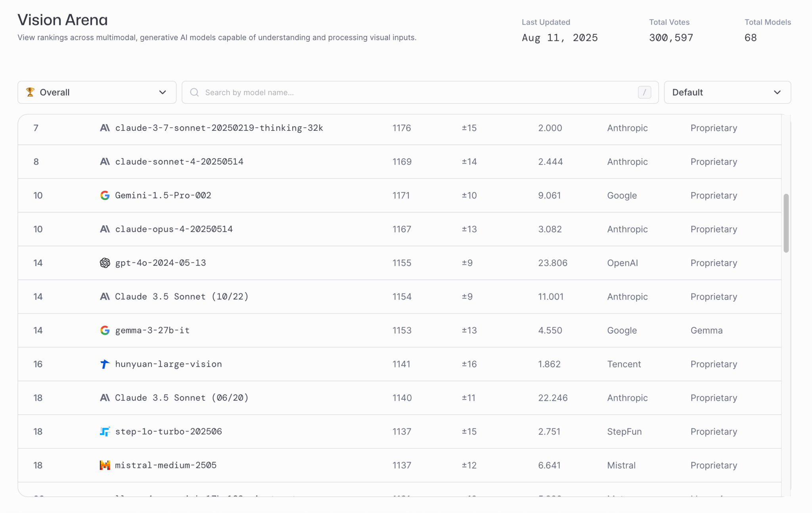Screen dimensions: 812x513
Task: Click the Gemma license label for gemma-3-27b-it
Action: pyautogui.click(x=706, y=330)
